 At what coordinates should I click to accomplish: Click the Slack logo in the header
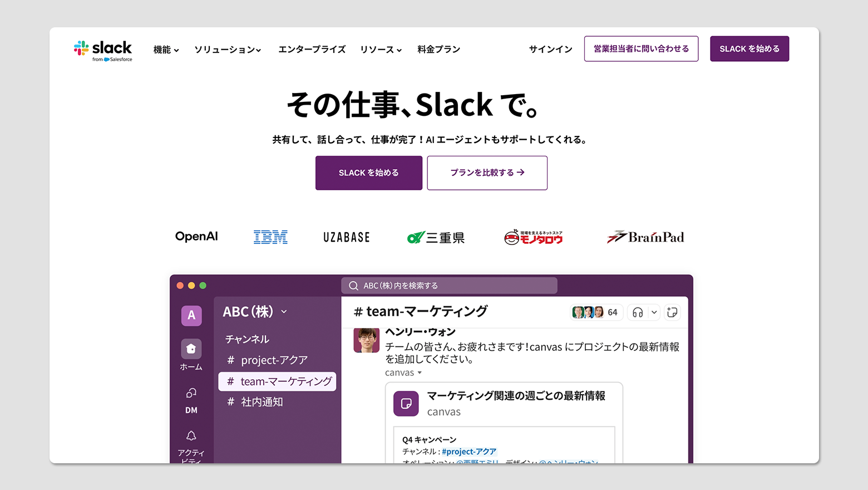click(103, 50)
